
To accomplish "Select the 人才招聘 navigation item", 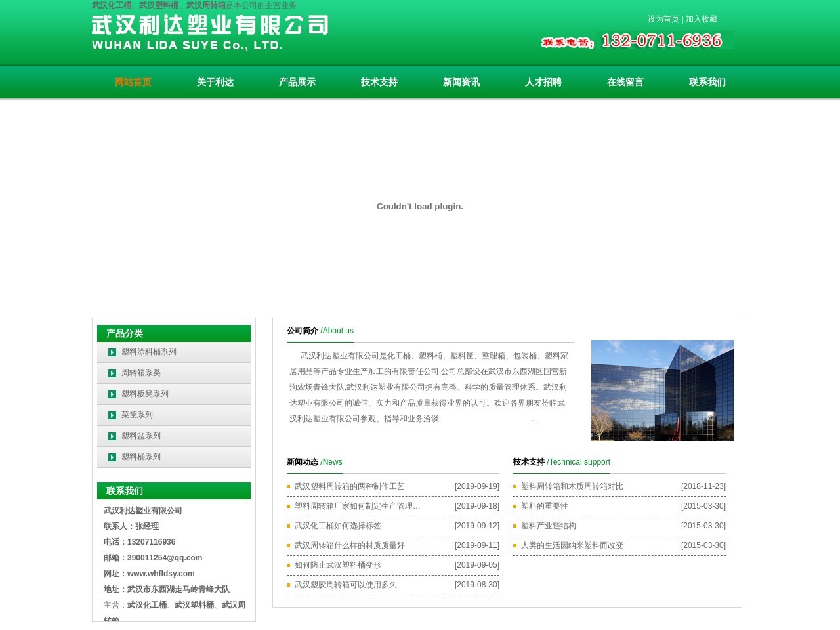I will tap(543, 82).
